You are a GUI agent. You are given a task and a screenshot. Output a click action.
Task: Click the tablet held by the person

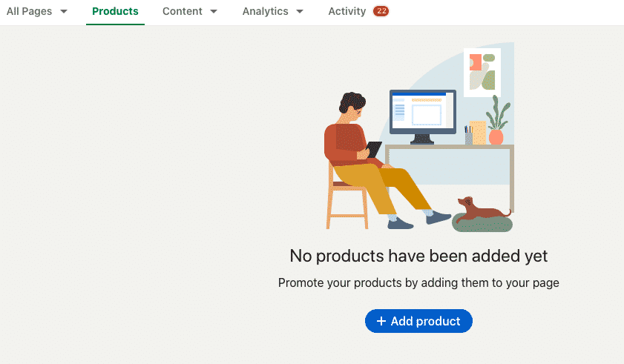pos(373,150)
